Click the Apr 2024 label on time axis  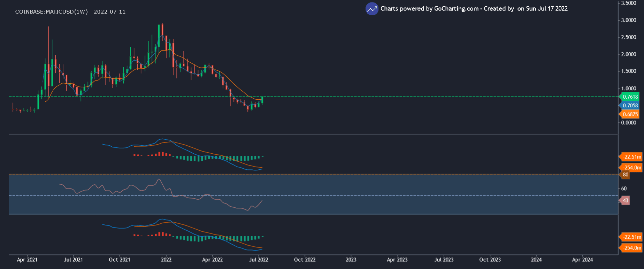click(x=582, y=260)
